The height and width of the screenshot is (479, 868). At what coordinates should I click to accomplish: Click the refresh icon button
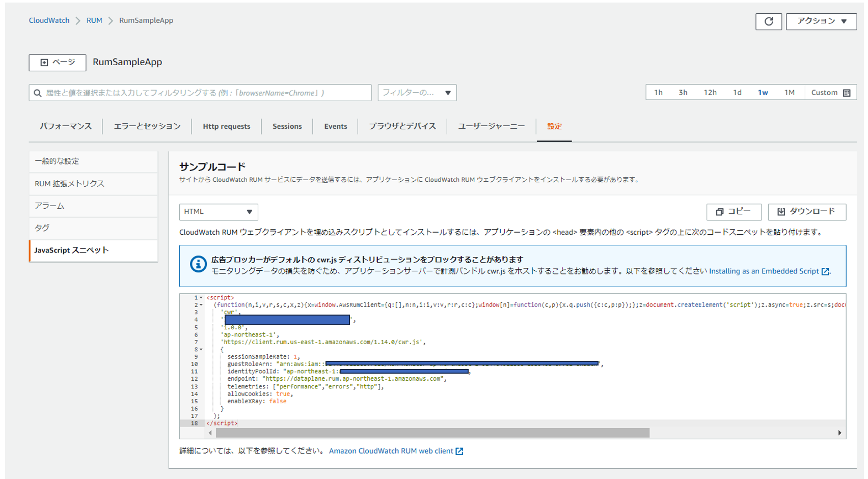click(768, 21)
